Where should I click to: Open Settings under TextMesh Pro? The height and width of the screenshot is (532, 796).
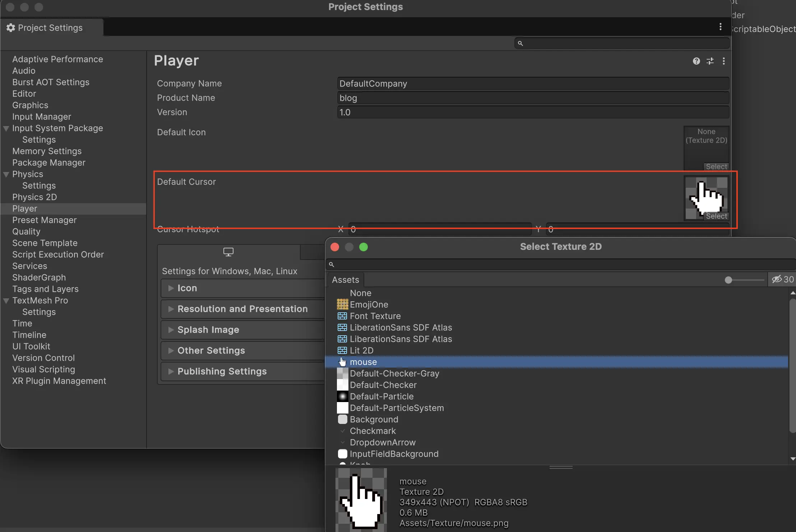pos(39,312)
